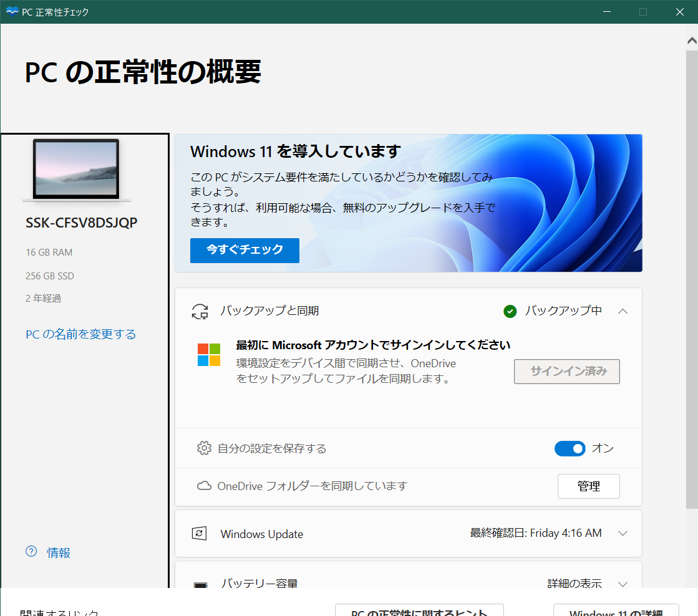Click the オン label beside the toggle
Screen dimensions: 698x616
603,448
